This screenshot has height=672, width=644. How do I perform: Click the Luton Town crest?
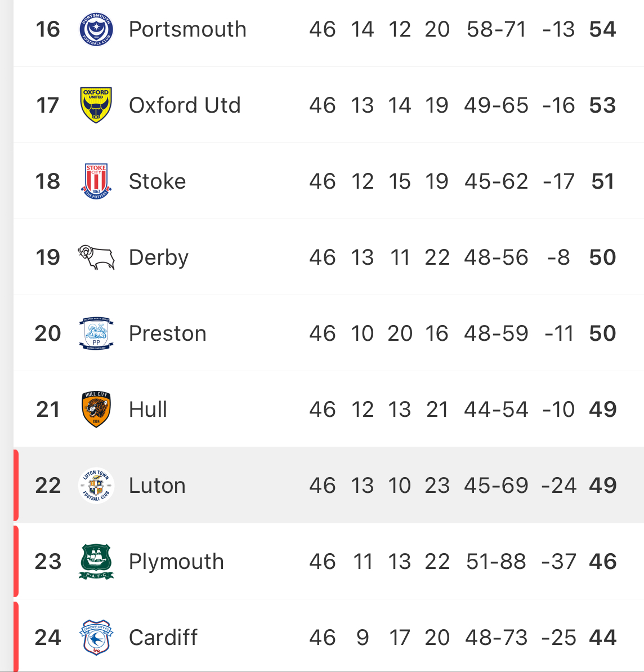click(96, 486)
